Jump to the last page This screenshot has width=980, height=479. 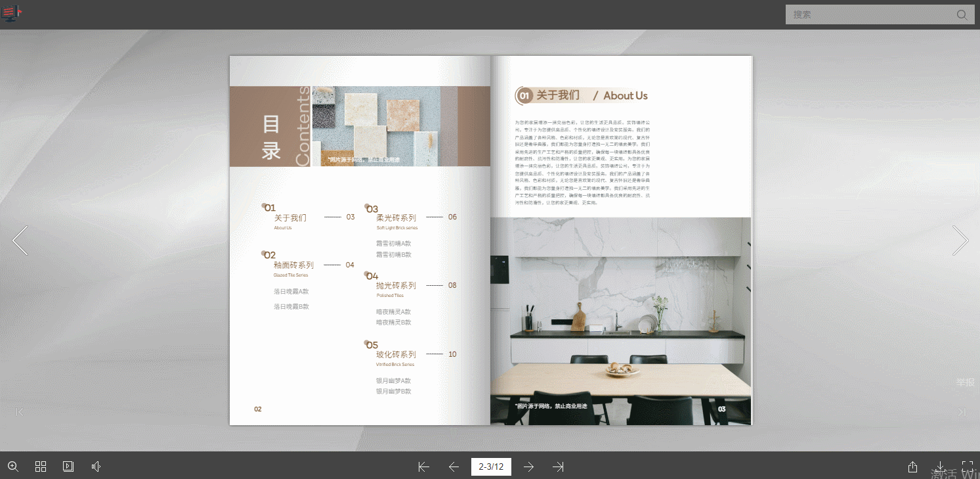tap(558, 467)
